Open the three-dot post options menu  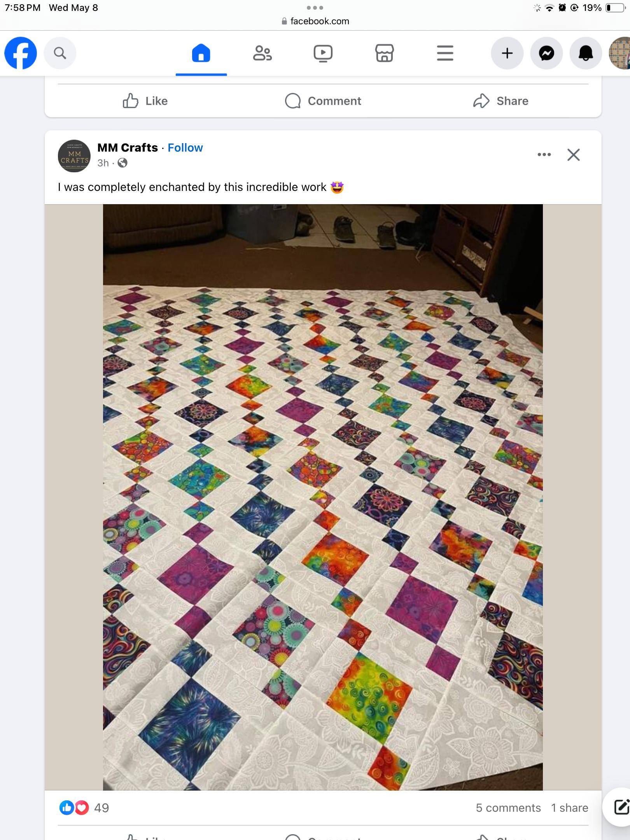click(x=544, y=155)
